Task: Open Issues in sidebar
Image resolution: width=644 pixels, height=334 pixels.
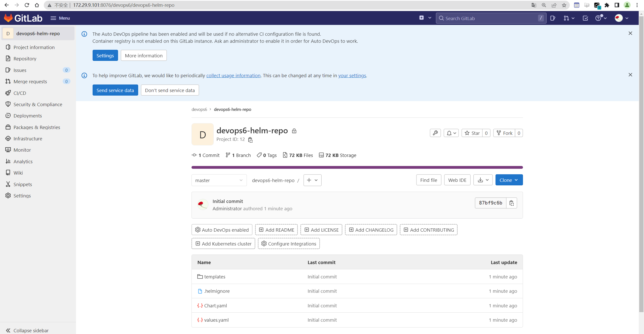Action: [20, 70]
